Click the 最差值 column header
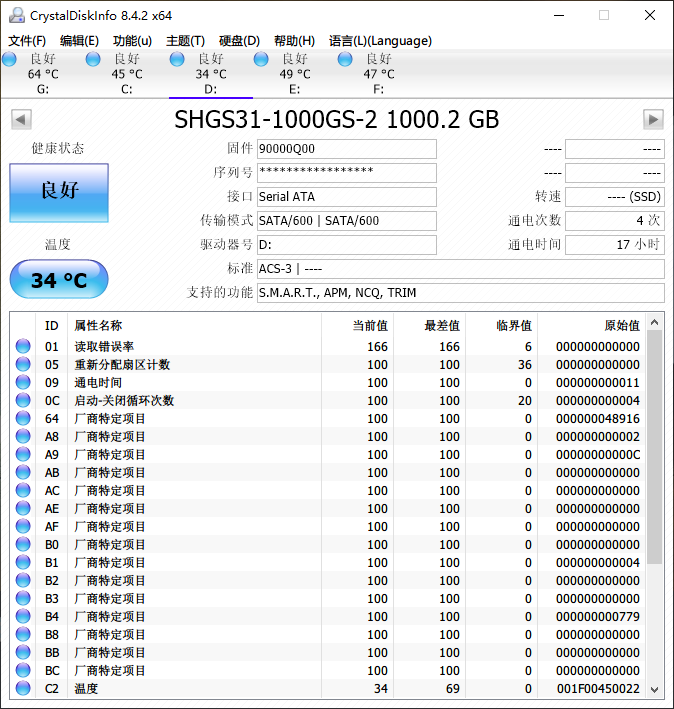Screen dimensions: 674x709 [430, 326]
